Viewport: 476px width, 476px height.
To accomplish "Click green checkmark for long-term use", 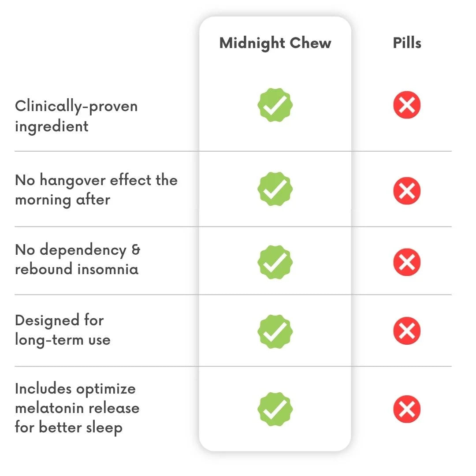I will (x=275, y=331).
